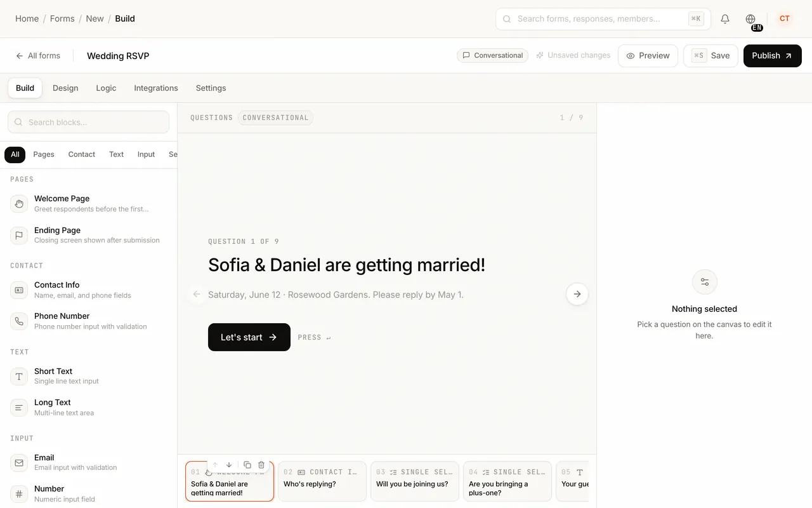Screen dimensions: 812x508
Task: Go to previous question with left arrow
Action: tap(197, 294)
